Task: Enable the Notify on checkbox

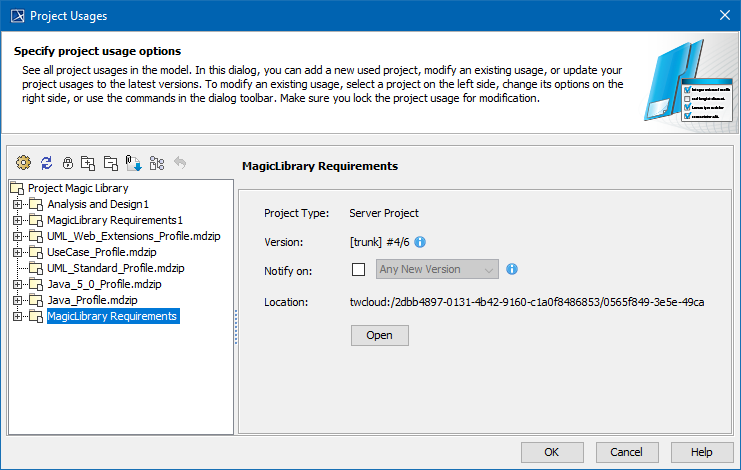Action: (x=359, y=269)
